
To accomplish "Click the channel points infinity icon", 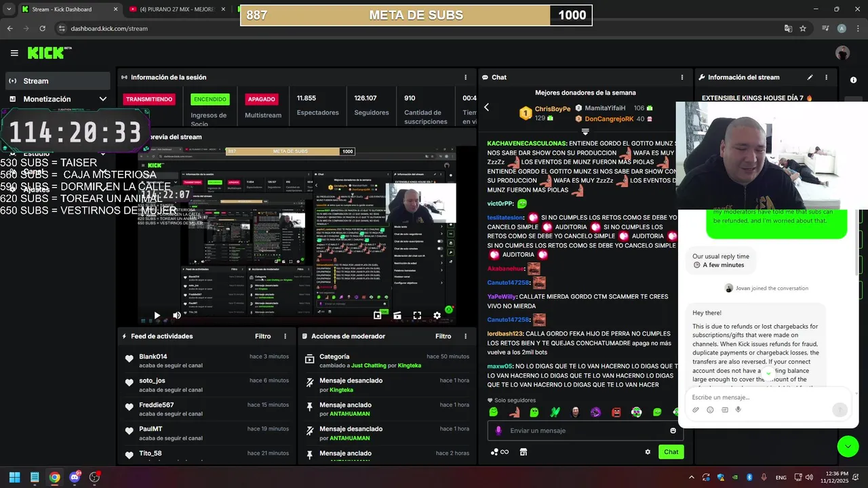I will 500,452.
